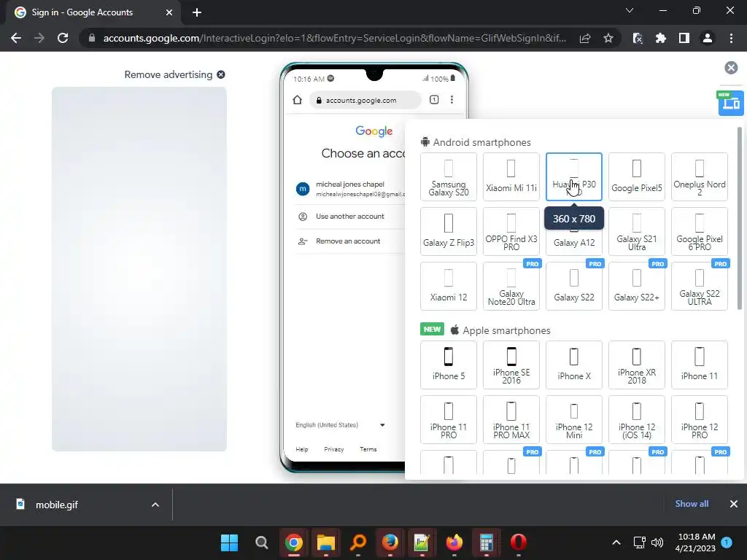Select the iPhone X device

click(x=574, y=365)
